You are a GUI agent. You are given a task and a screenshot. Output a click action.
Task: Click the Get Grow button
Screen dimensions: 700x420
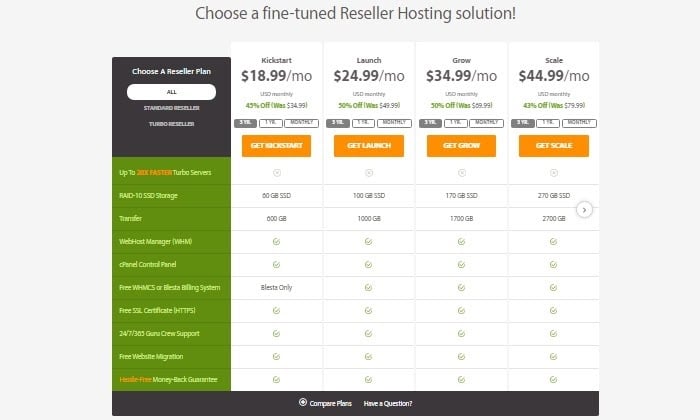[x=461, y=146]
